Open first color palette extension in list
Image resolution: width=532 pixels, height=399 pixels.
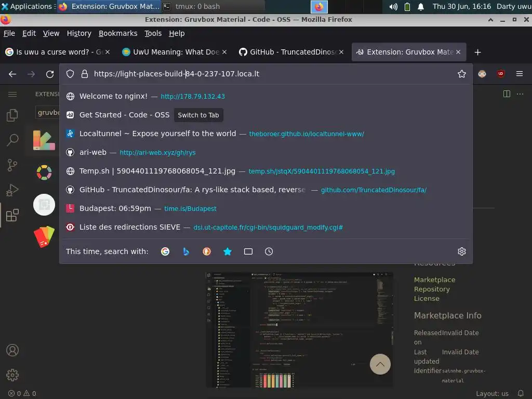(44, 140)
